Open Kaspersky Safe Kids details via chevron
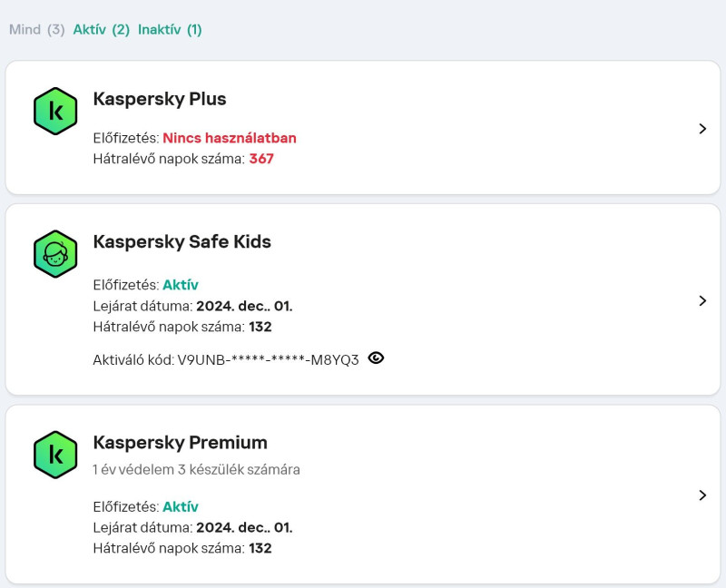The height and width of the screenshot is (588, 726). point(702,301)
